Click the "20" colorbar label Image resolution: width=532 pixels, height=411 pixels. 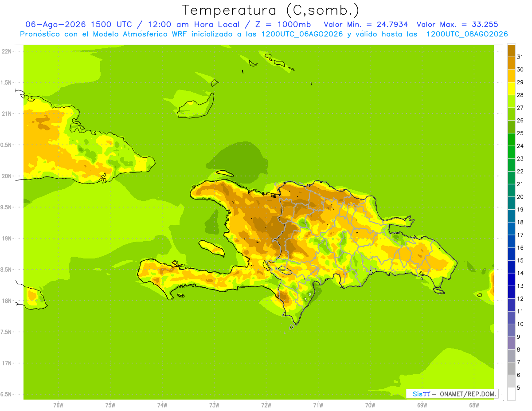(x=520, y=197)
